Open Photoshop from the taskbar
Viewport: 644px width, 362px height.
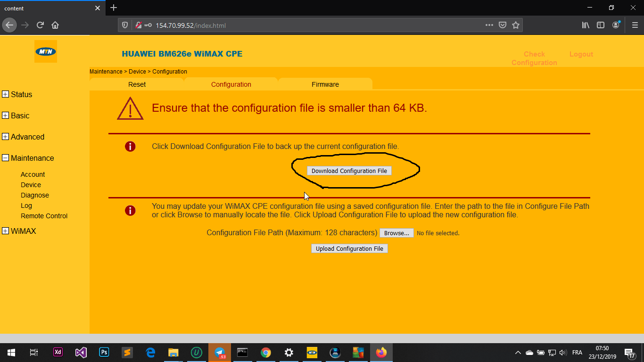[x=104, y=352]
